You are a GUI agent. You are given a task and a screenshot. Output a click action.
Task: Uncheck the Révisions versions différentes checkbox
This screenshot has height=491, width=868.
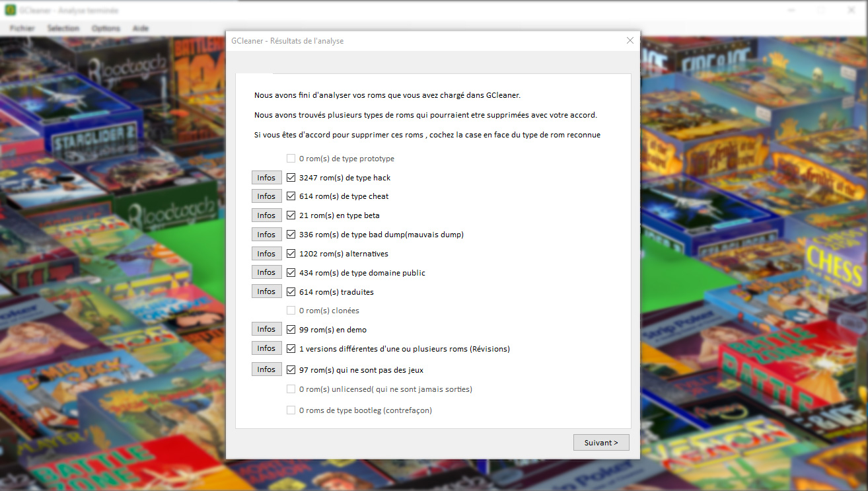tap(291, 348)
